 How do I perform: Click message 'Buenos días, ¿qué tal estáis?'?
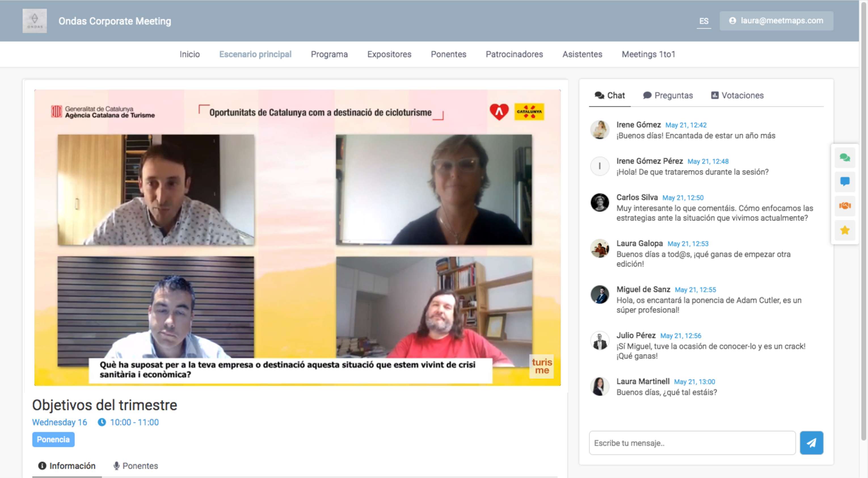click(x=667, y=392)
